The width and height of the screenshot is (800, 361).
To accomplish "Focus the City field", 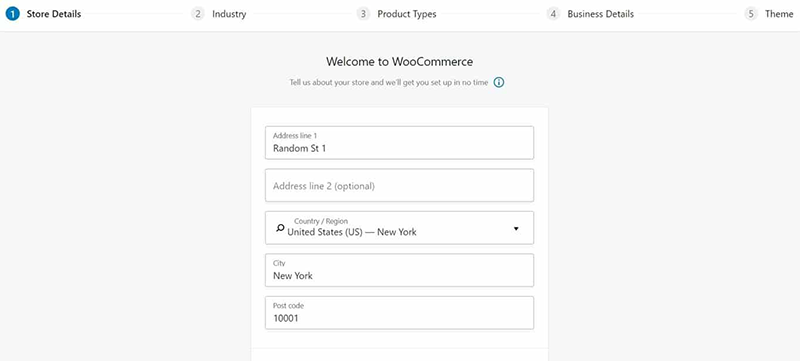I will click(x=399, y=270).
